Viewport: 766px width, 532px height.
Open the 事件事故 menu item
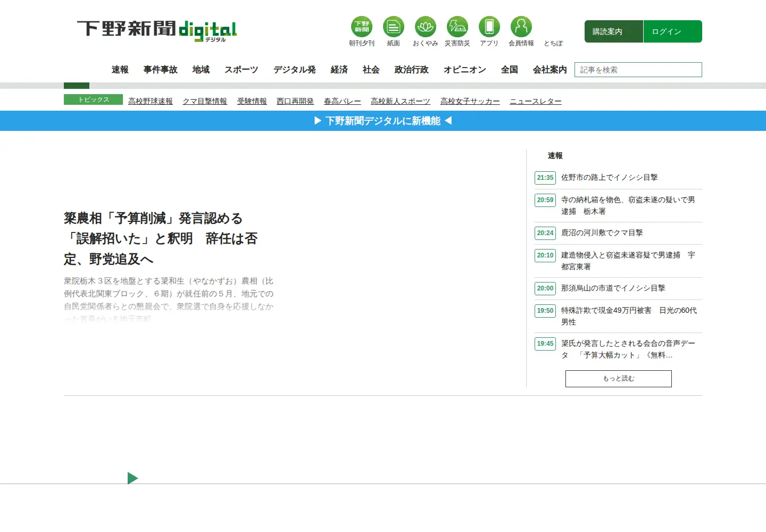pyautogui.click(x=161, y=70)
